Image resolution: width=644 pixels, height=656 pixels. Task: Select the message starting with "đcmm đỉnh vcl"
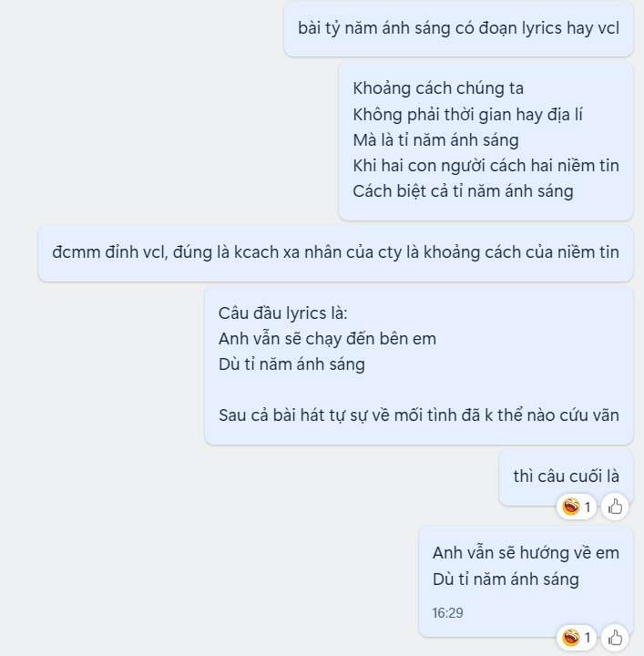click(x=335, y=252)
